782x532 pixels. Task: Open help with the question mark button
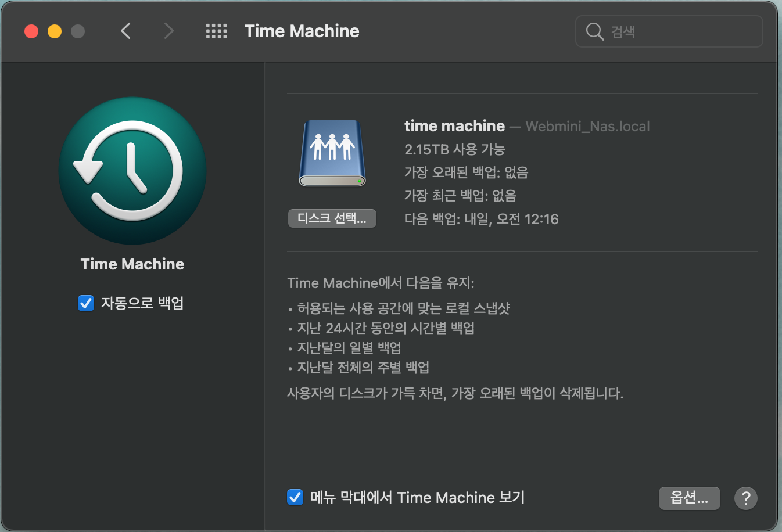(746, 498)
